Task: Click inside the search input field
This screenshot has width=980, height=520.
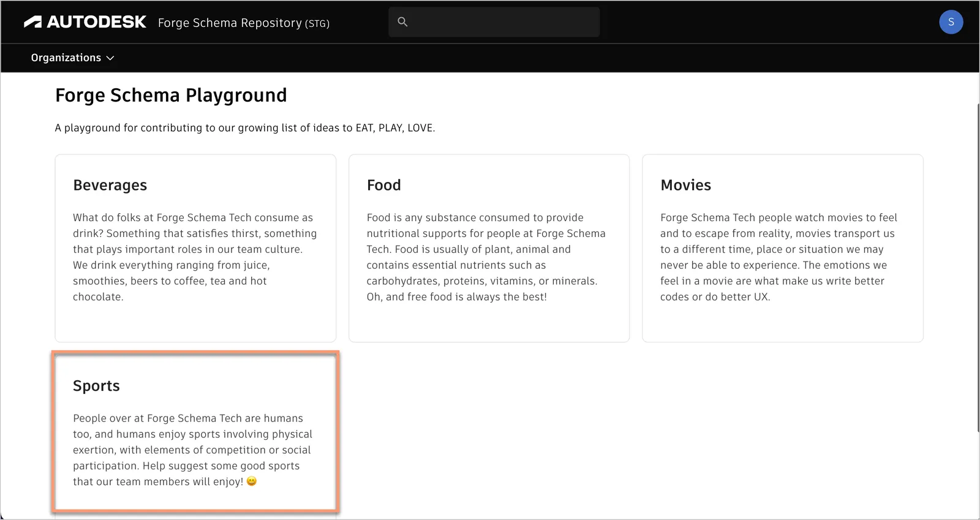Action: pyautogui.click(x=494, y=22)
